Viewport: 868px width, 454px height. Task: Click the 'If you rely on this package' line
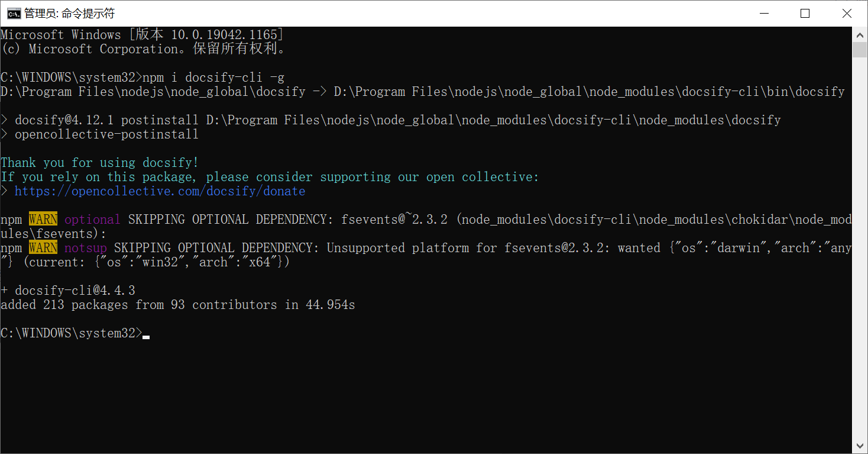point(270,177)
